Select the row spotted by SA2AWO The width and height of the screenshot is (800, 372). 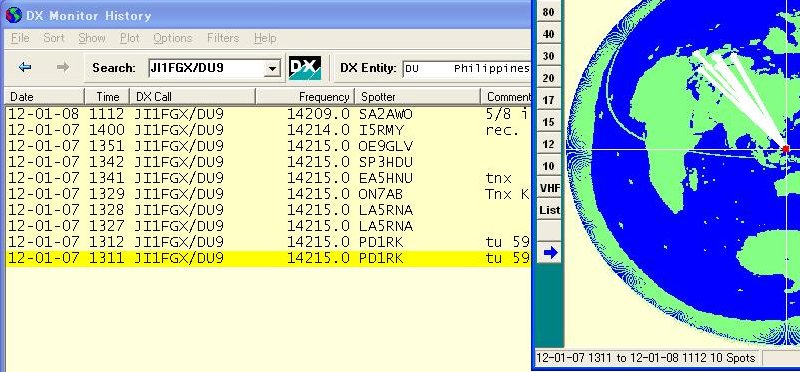coord(268,114)
